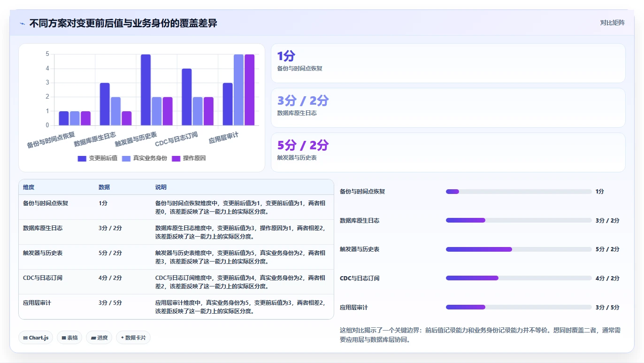
Task: Toggle the 操作原因 legend swatch
Action: click(176, 159)
